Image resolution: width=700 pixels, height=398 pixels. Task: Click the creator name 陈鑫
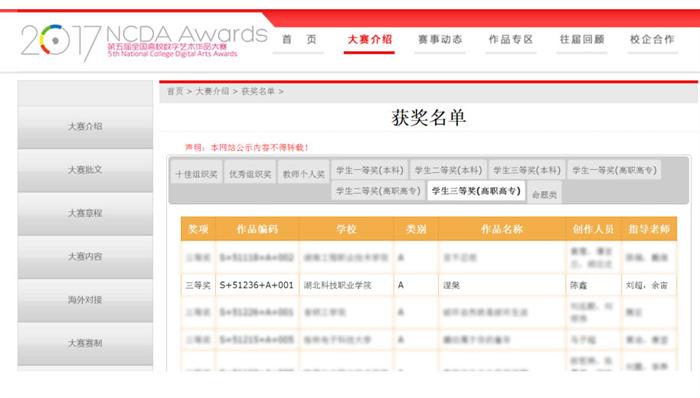[579, 285]
